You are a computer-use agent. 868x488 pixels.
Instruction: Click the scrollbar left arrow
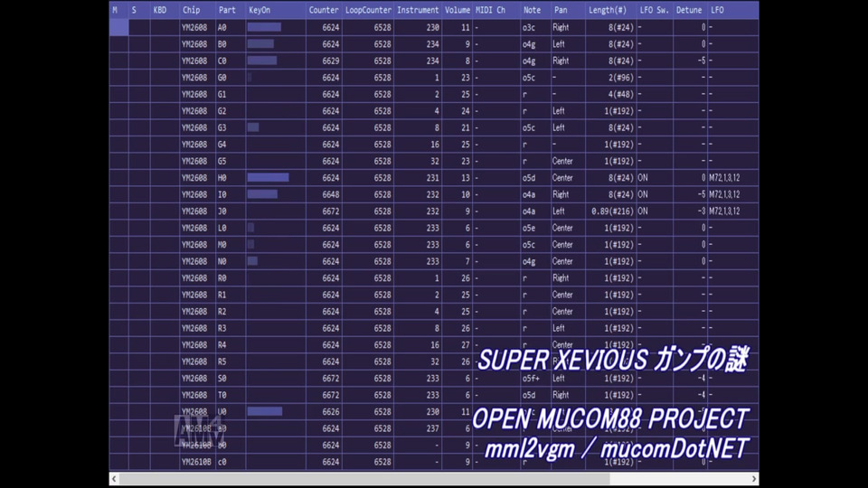114,479
